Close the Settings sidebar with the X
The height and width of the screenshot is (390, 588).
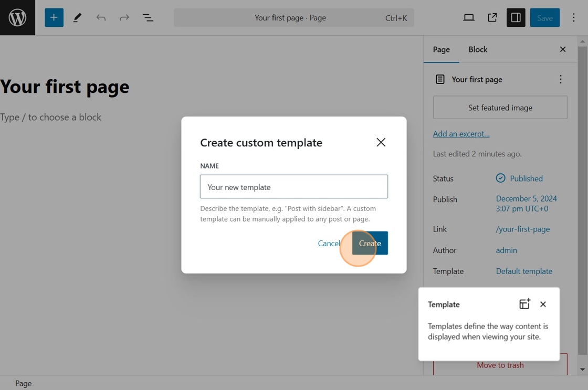click(x=562, y=49)
